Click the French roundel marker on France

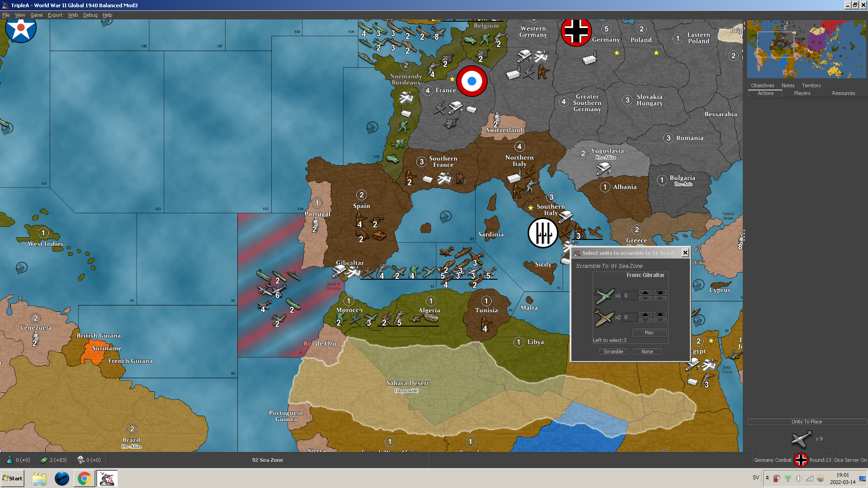click(472, 81)
